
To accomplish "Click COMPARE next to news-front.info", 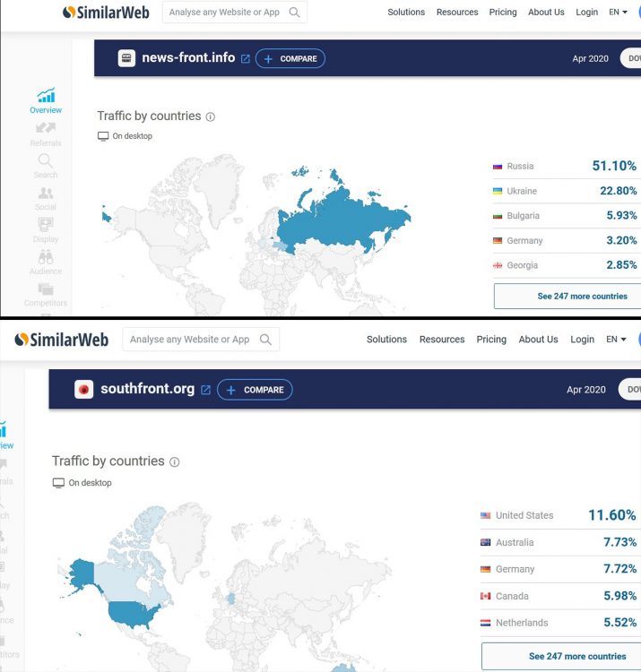I will 290,59.
